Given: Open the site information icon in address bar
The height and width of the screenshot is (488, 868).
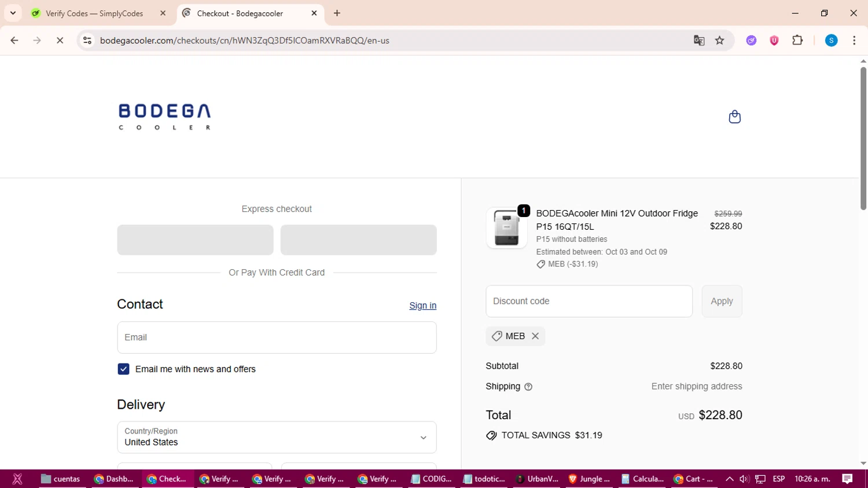Looking at the screenshot, I should (x=87, y=41).
